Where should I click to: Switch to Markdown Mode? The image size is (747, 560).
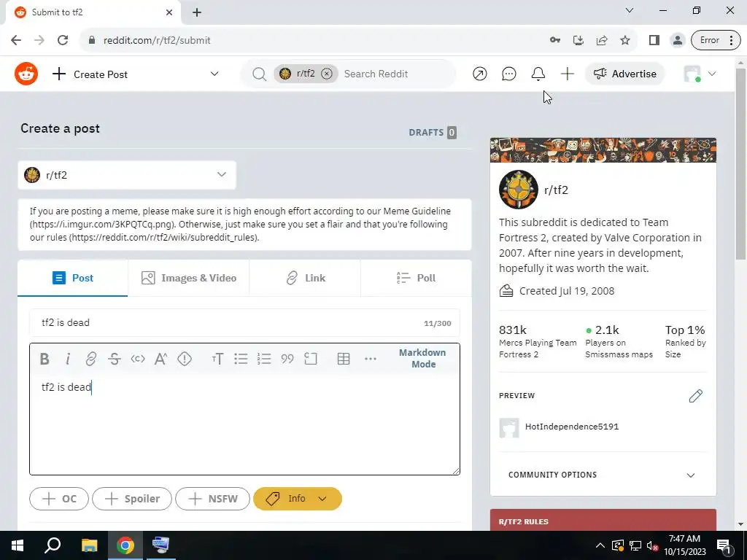(422, 358)
